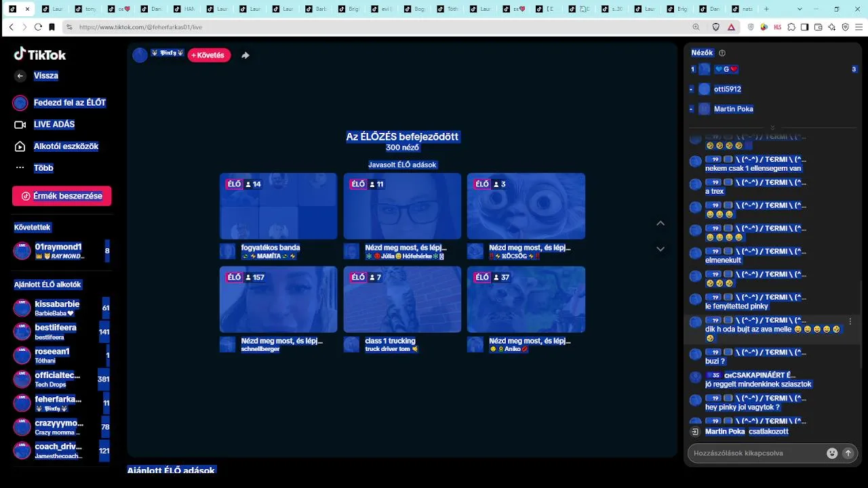The width and height of the screenshot is (868, 488).
Task: Click host name 'truck driver tom'
Action: point(387,349)
